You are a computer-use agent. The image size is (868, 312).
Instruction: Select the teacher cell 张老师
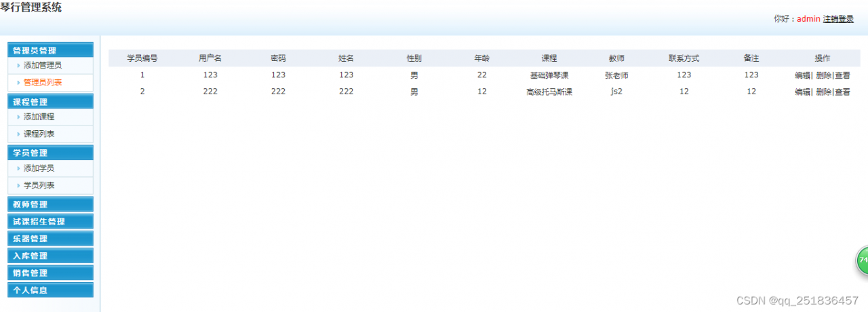pos(616,75)
